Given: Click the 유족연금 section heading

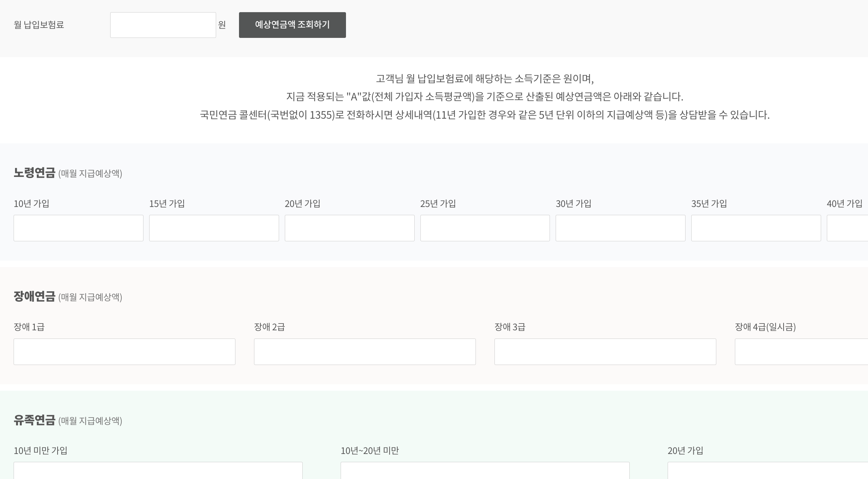Looking at the screenshot, I should click(x=34, y=420).
